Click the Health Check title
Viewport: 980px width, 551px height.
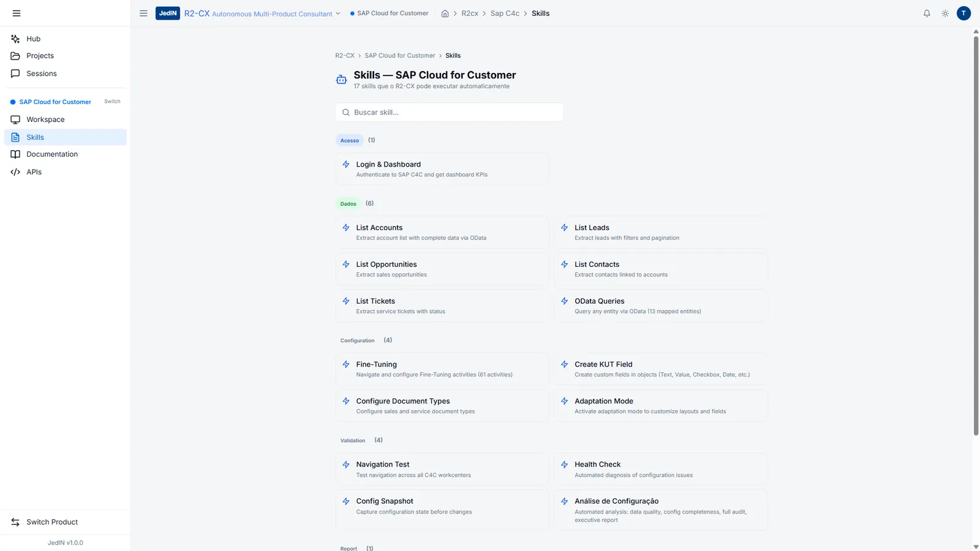(x=597, y=465)
